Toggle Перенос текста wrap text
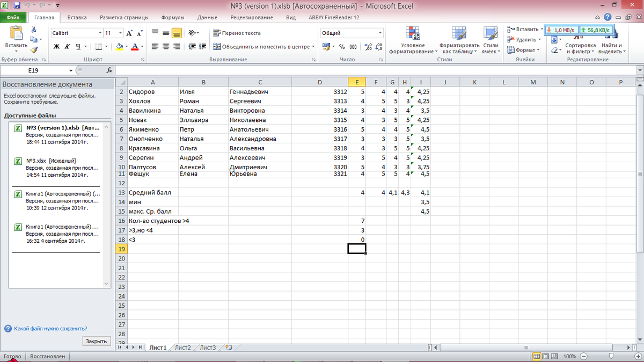 (237, 33)
